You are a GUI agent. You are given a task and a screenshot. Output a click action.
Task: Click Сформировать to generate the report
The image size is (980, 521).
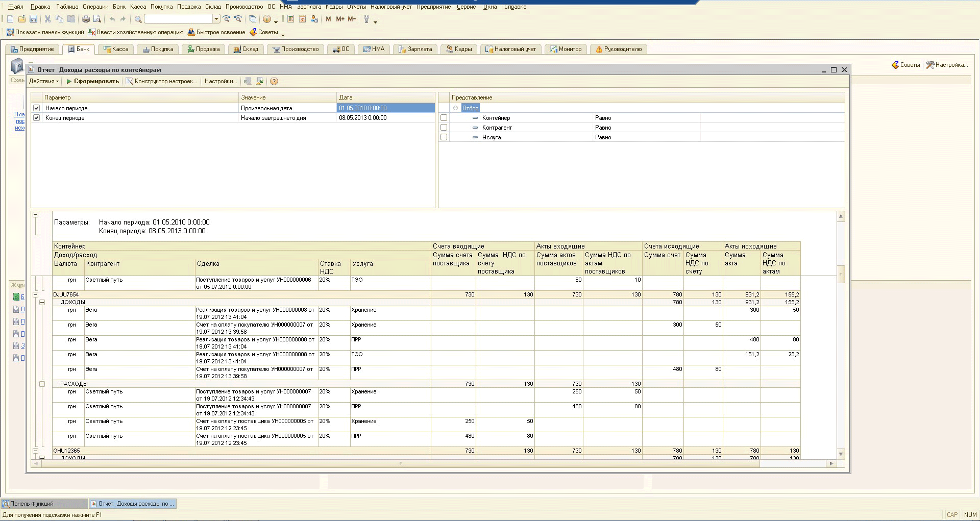pos(93,81)
